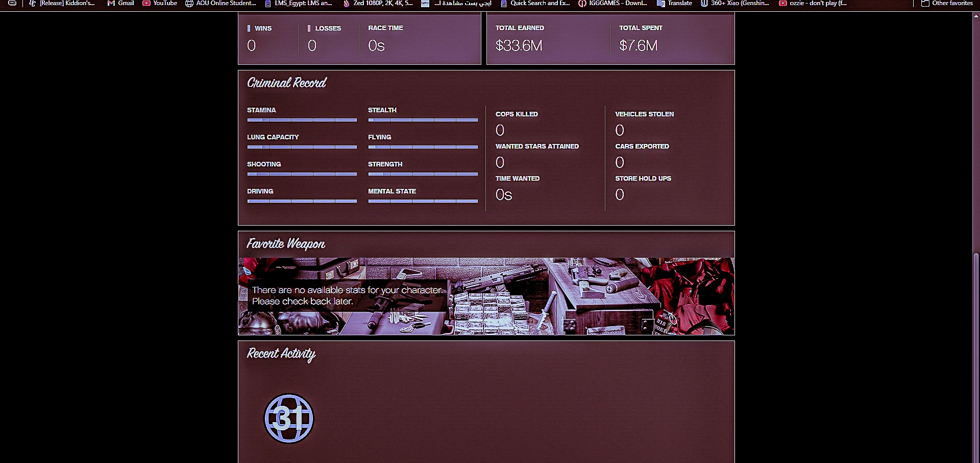Click the Stamina skill bar
980x463 pixels.
click(x=302, y=120)
